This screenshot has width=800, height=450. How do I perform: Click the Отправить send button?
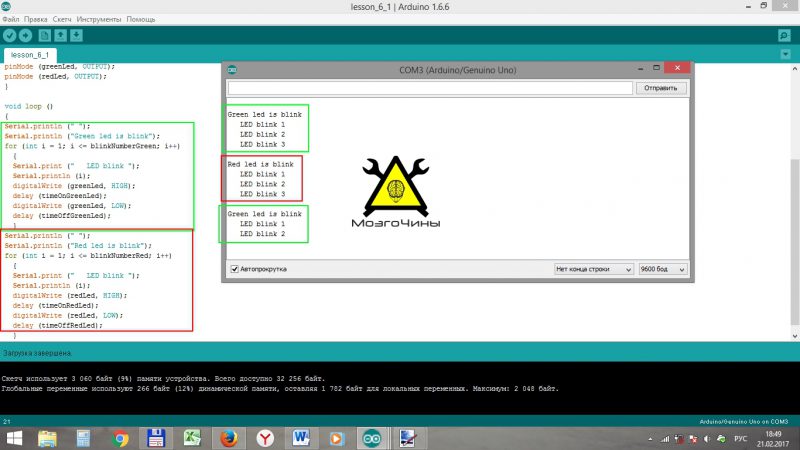[x=661, y=88]
